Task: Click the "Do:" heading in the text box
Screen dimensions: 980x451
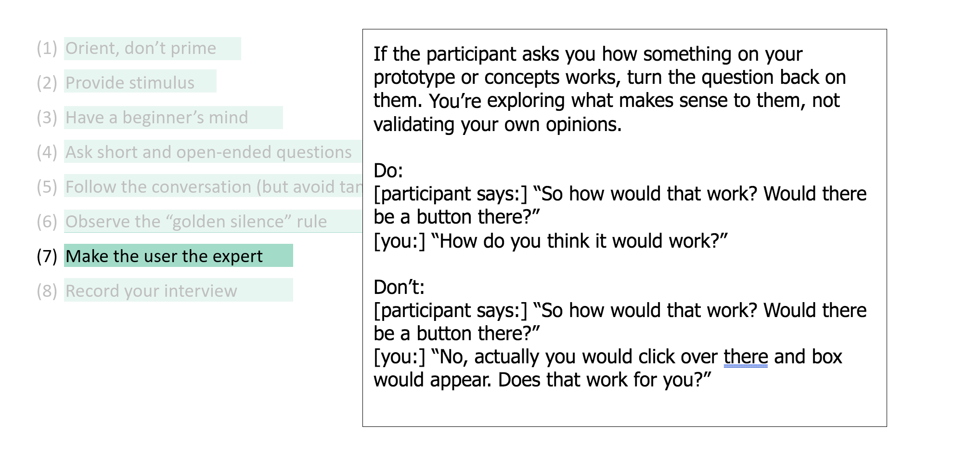Action: point(388,171)
